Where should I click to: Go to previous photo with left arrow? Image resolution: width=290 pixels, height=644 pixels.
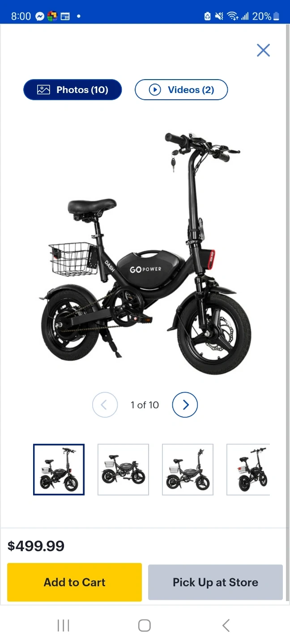click(x=105, y=405)
